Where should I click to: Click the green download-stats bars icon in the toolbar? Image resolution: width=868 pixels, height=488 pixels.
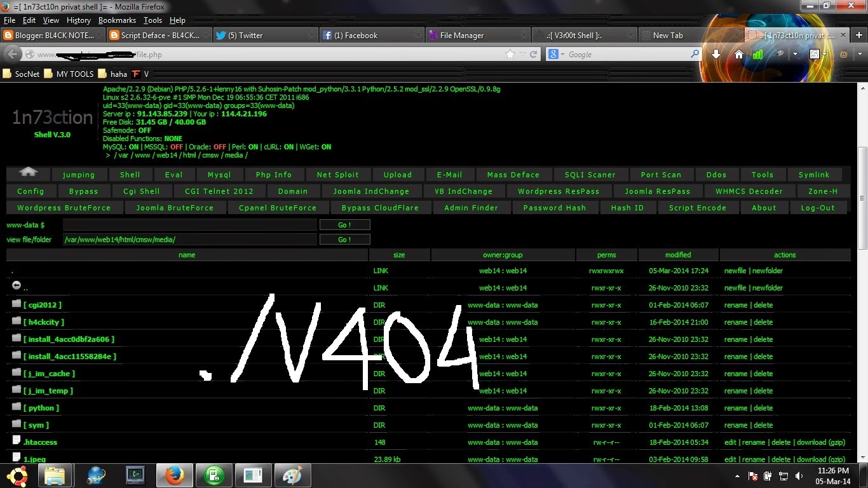(757, 54)
